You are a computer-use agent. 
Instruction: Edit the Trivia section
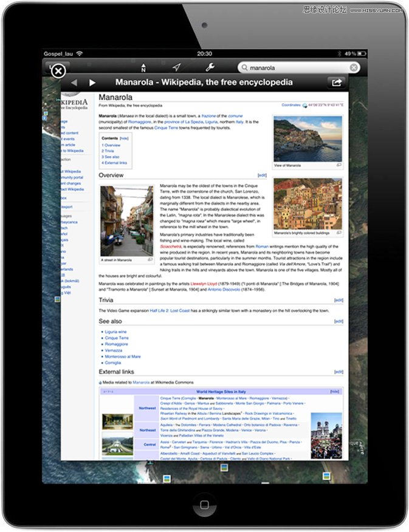[339, 300]
